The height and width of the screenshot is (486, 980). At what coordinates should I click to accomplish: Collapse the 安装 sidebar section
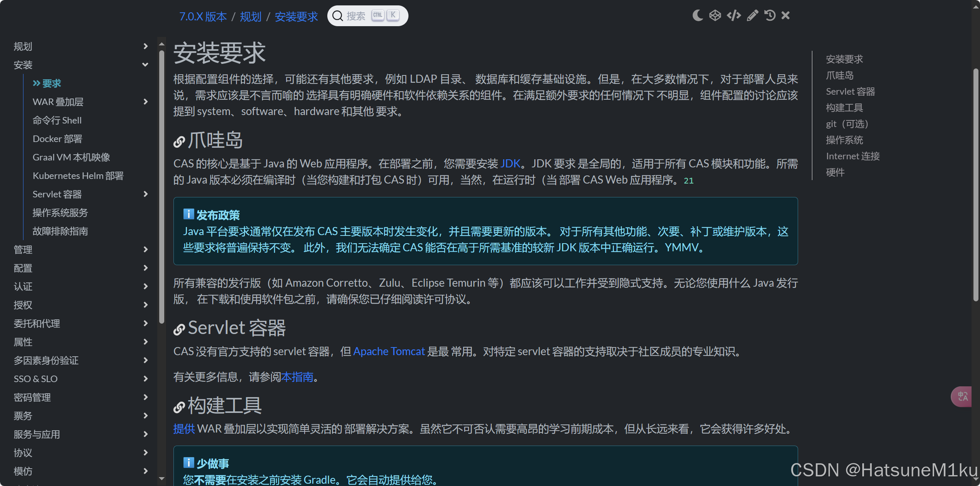point(145,65)
